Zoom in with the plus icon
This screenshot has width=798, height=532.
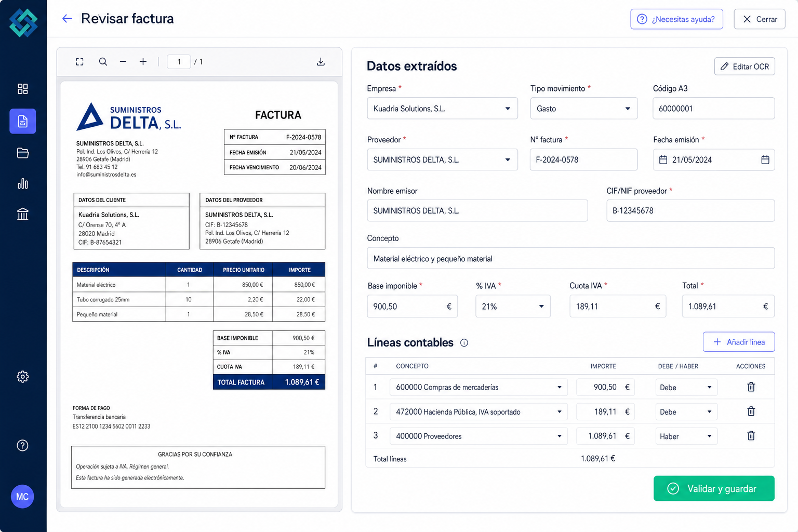pyautogui.click(x=143, y=62)
